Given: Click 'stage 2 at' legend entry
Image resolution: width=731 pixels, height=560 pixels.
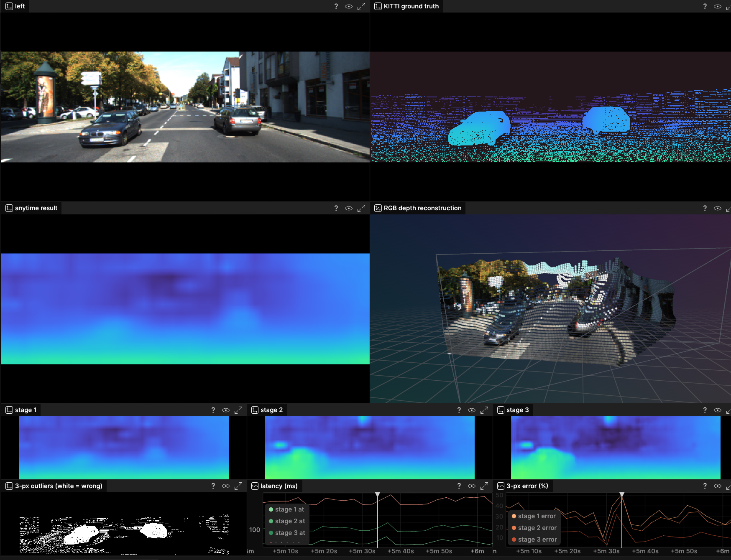Looking at the screenshot, I should pos(287,521).
